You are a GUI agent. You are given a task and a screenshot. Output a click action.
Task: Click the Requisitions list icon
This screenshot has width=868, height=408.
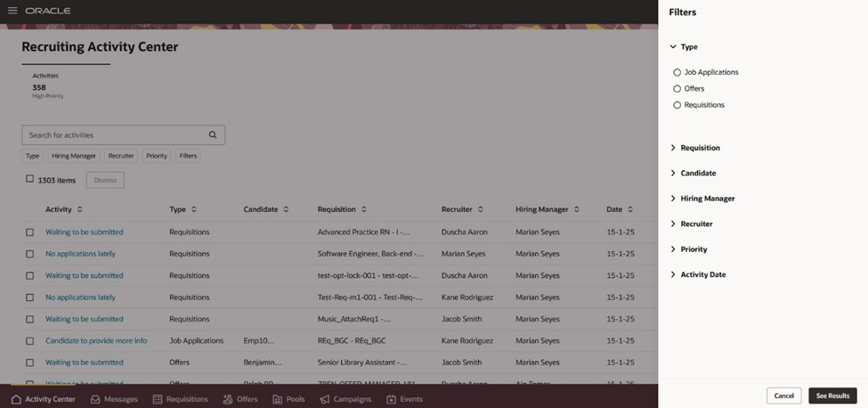click(x=158, y=399)
